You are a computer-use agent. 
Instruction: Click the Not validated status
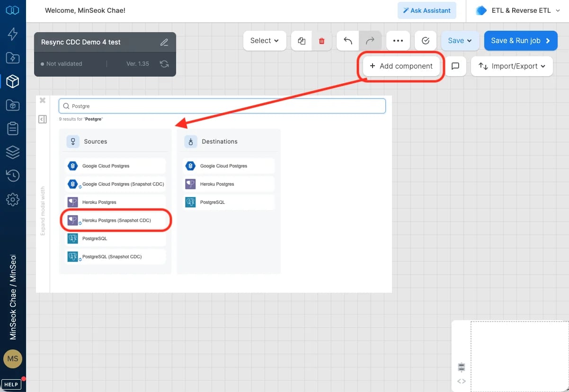(x=62, y=64)
